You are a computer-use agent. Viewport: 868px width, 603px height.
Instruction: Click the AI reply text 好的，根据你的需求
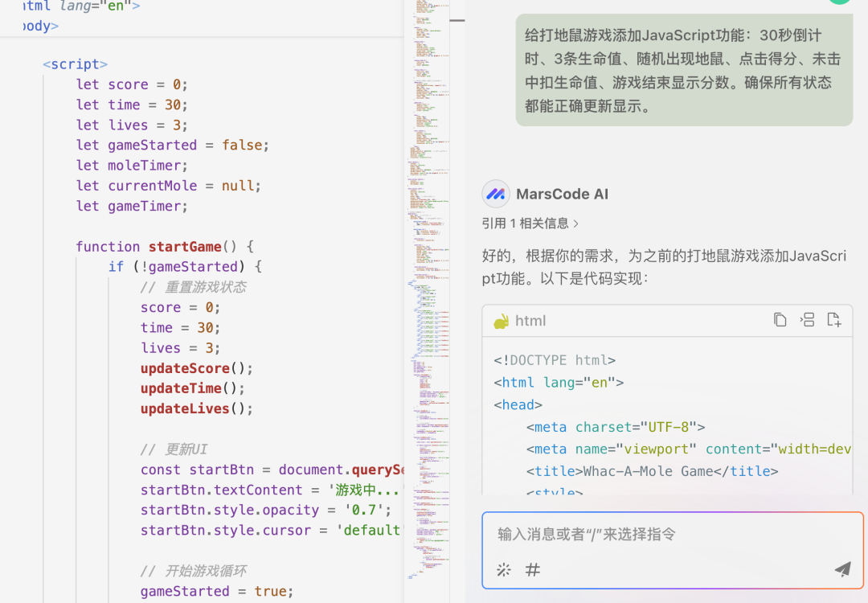pos(664,267)
